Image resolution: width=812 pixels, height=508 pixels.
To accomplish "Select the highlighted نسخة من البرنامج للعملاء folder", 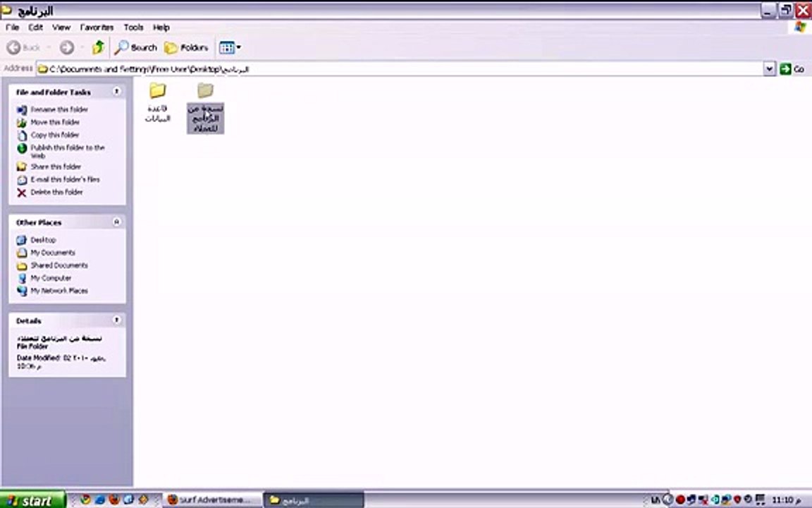I will click(x=206, y=107).
